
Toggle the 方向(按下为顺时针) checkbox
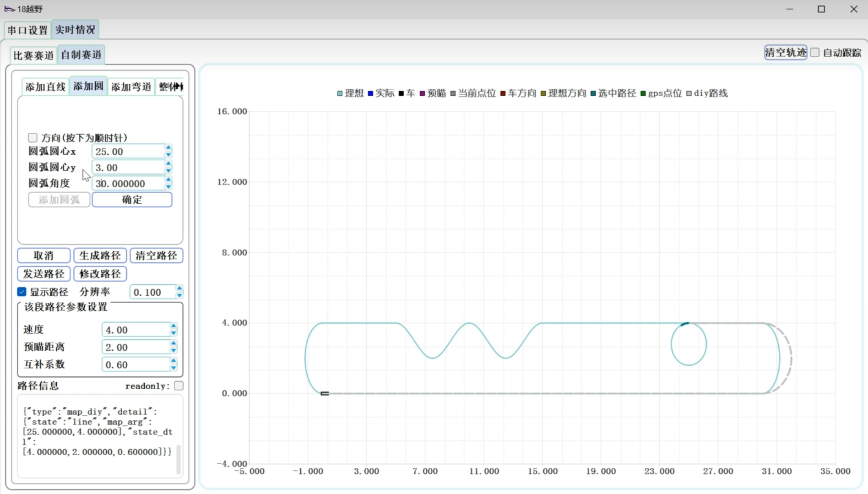pyautogui.click(x=33, y=138)
